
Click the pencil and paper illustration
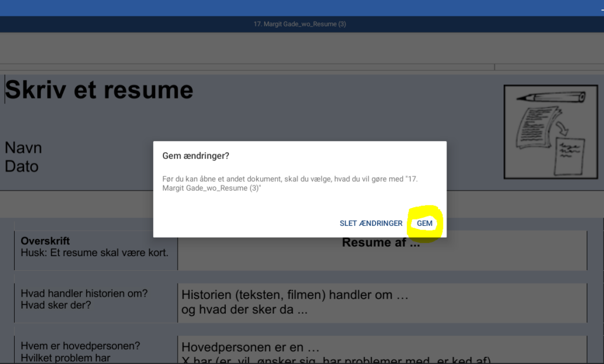(551, 132)
